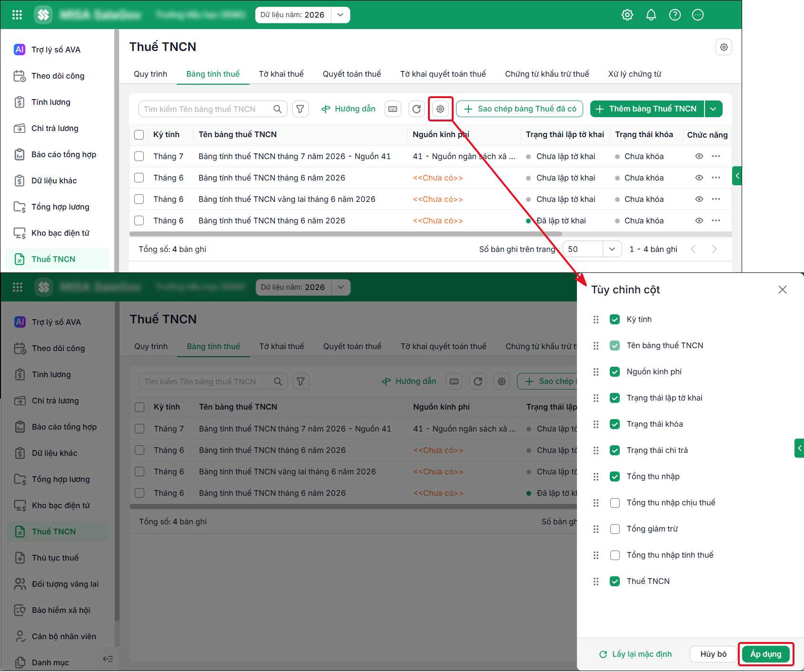The image size is (804, 672).
Task: Open Tính lương in the top sidebar
Action: 57,102
